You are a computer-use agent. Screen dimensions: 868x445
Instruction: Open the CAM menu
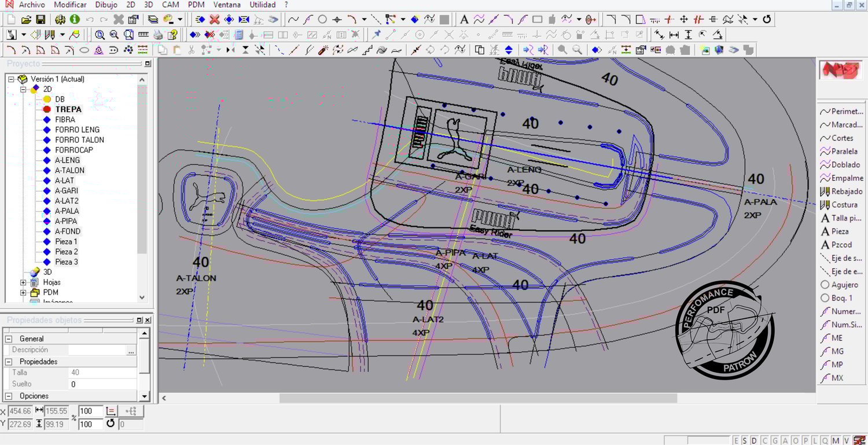click(x=171, y=5)
